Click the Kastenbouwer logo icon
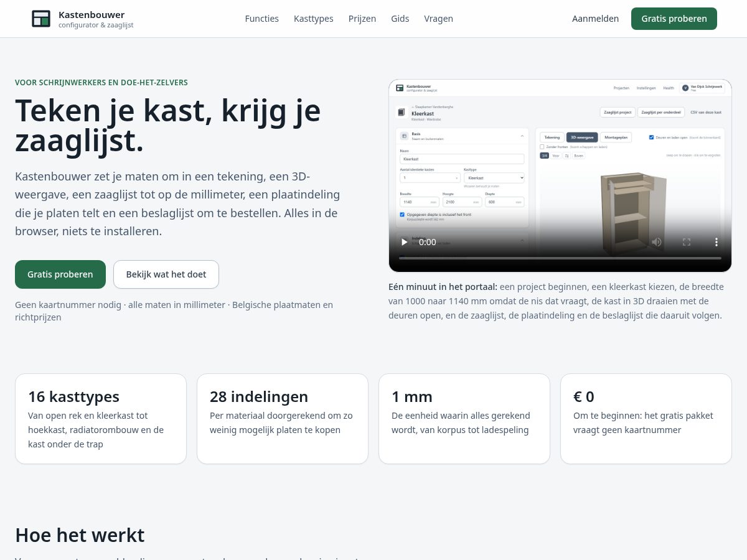Image resolution: width=747 pixels, height=560 pixels. (x=41, y=19)
